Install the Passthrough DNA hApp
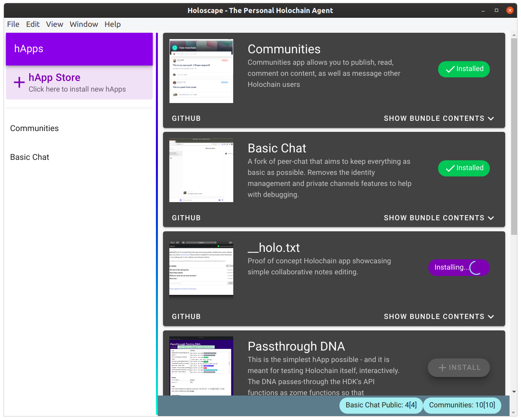This screenshot has width=521, height=420. click(459, 367)
